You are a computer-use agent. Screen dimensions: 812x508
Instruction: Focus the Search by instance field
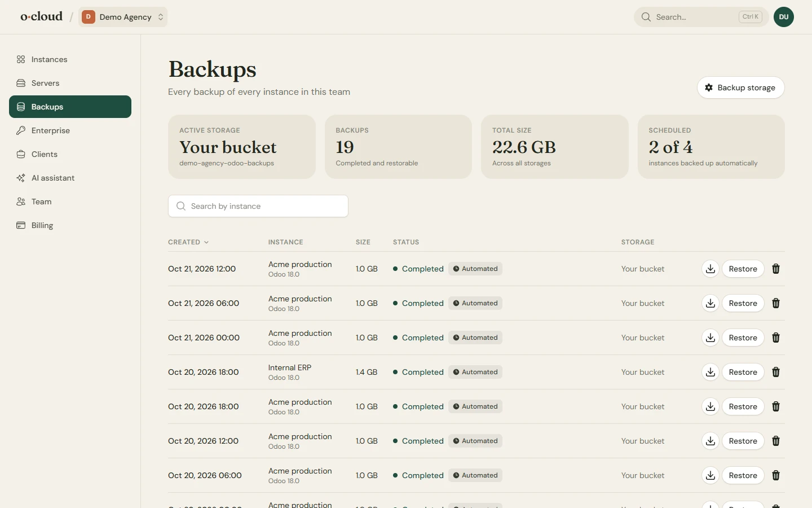coord(258,206)
